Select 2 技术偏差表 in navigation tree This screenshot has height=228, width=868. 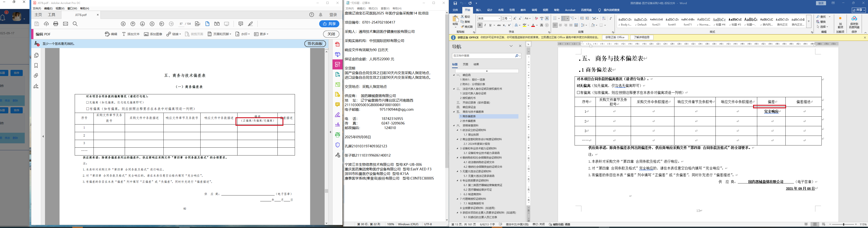point(468,121)
